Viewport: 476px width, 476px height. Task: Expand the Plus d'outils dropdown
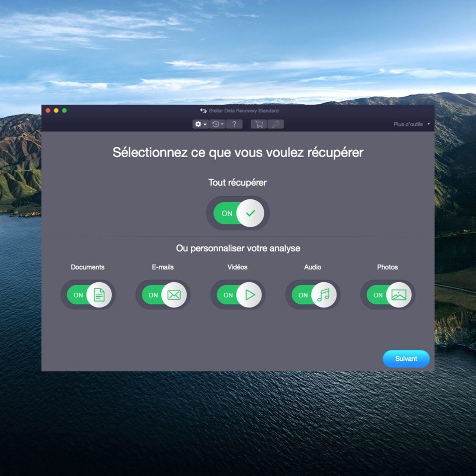coord(412,124)
